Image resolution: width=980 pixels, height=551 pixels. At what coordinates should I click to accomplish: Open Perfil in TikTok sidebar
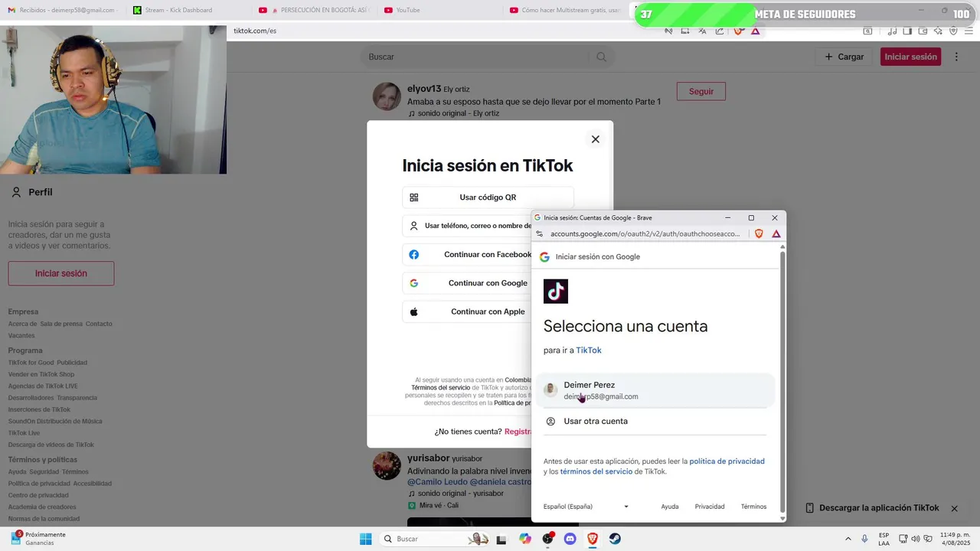(31, 192)
